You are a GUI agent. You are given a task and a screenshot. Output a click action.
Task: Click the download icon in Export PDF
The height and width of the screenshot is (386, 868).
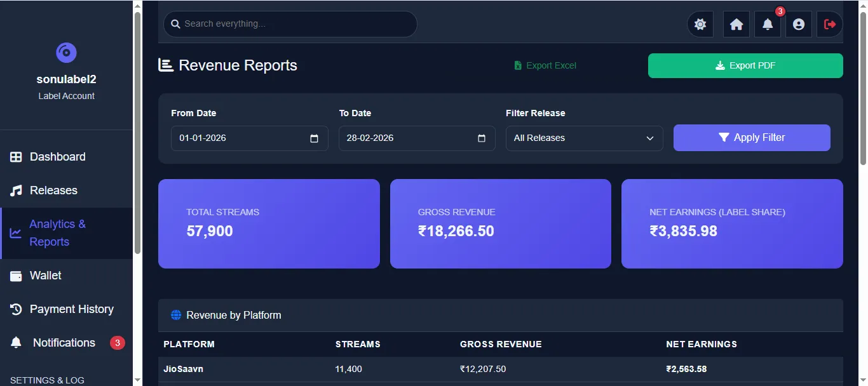(x=720, y=65)
